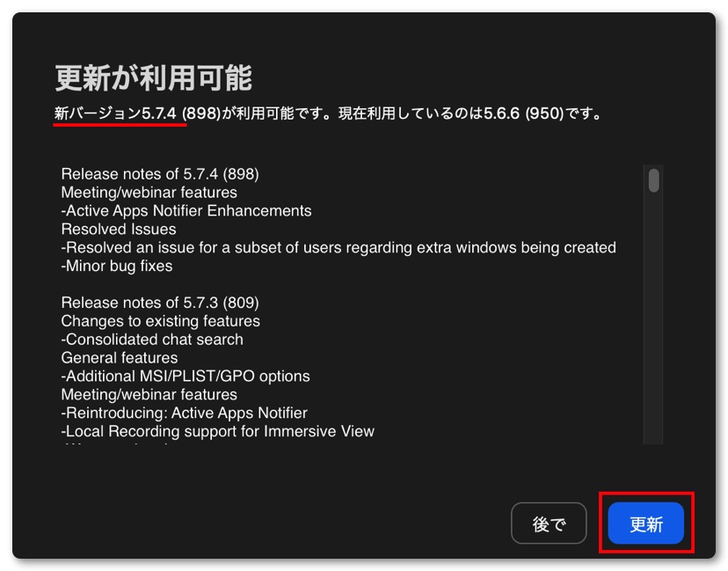The image size is (728, 571).
Task: Click the Release notes of 5.7.4 (898) heading
Action: point(160,173)
